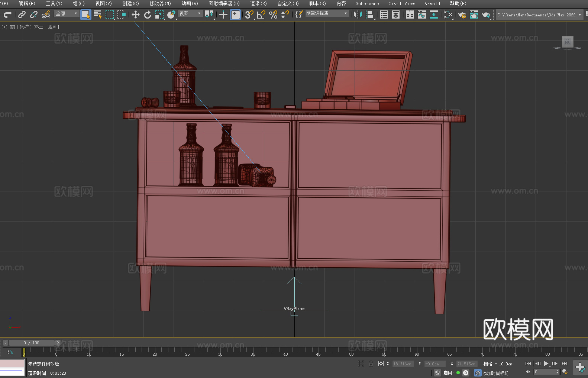Open the Curve Editor icon
588x378 pixels.
[421, 14]
